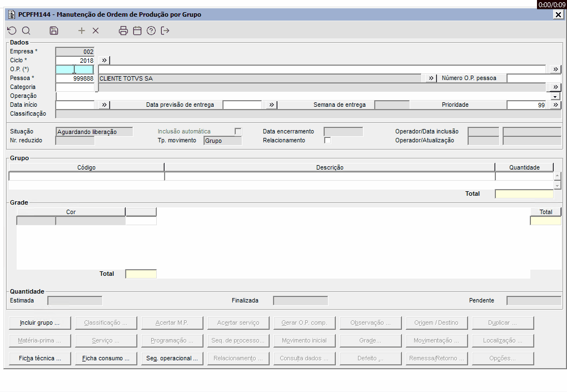
Task: Toggle Inclusão automática checkbox
Action: [x=238, y=132]
